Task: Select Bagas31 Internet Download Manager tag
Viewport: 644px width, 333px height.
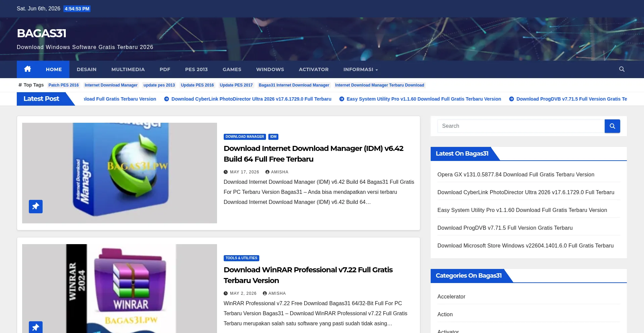Action: 294,85
